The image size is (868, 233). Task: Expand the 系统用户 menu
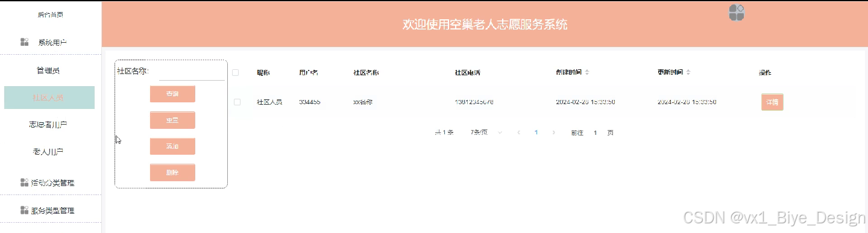tap(51, 42)
